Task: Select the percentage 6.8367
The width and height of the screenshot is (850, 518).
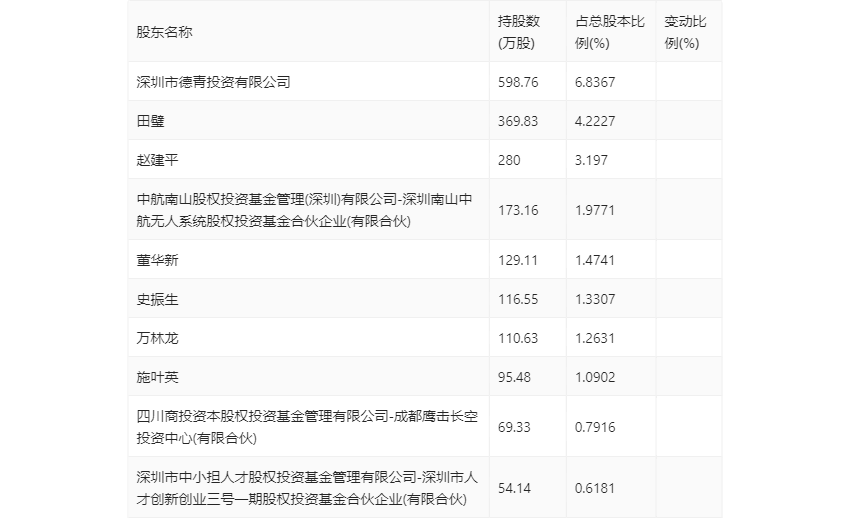Action: 595,82
